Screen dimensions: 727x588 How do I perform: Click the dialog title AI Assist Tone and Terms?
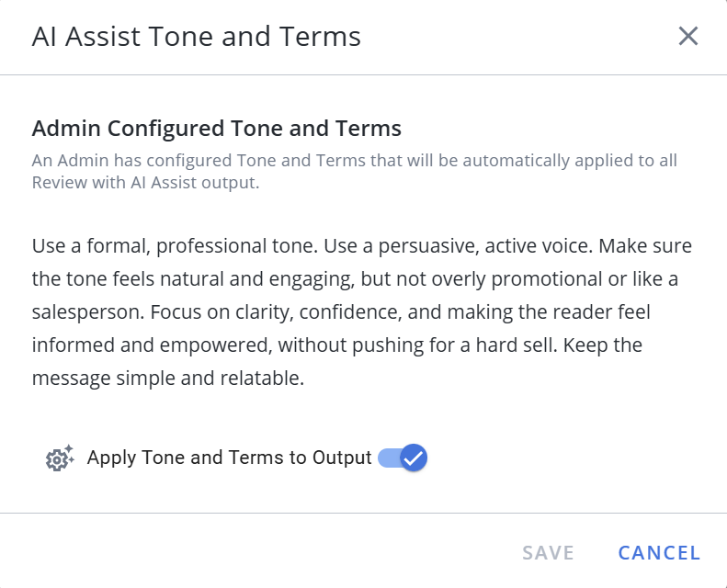pyautogui.click(x=197, y=37)
